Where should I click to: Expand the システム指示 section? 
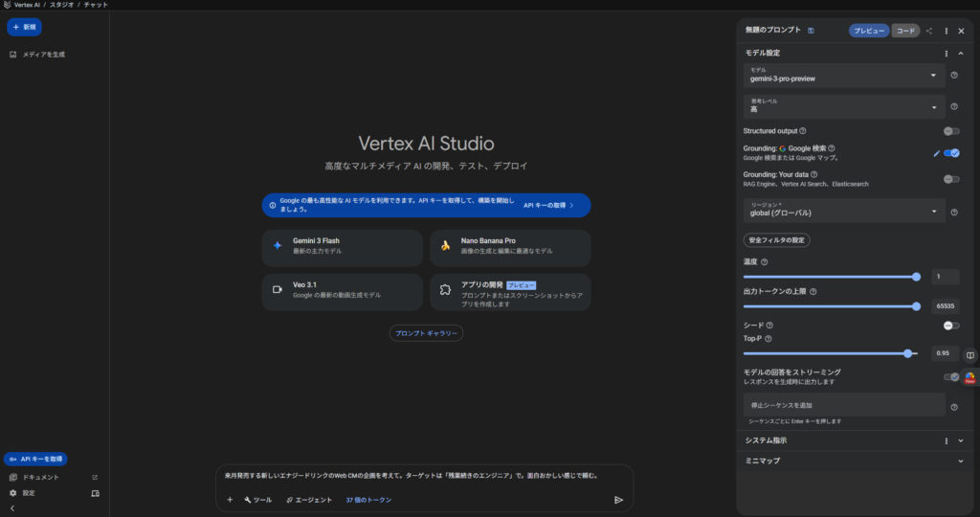(x=961, y=440)
